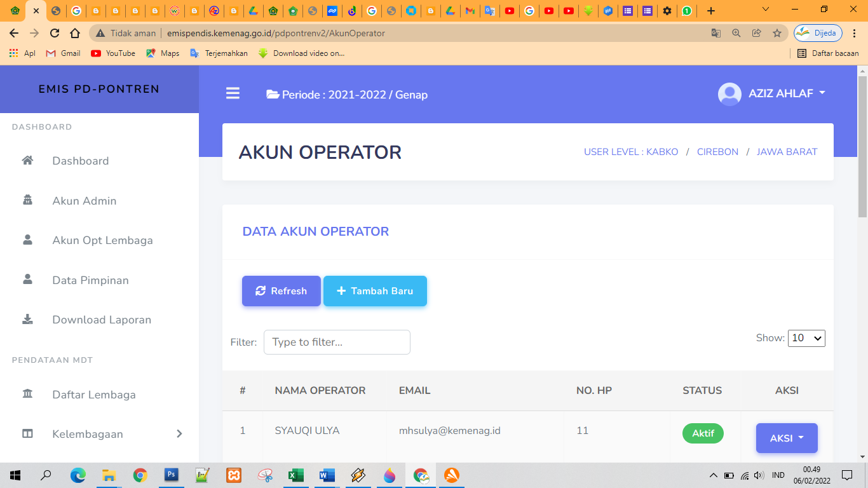Viewport: 868px width, 488px height.
Task: Click the browser address bar URL
Action: click(x=276, y=33)
